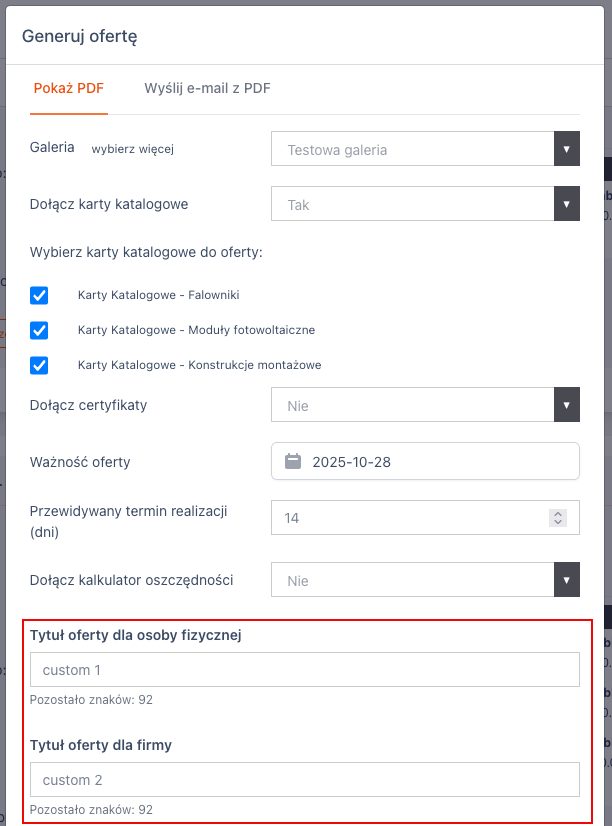Viewport: 612px width, 826px height.
Task: Click the calendar icon in Ważność oferty
Action: 293,462
